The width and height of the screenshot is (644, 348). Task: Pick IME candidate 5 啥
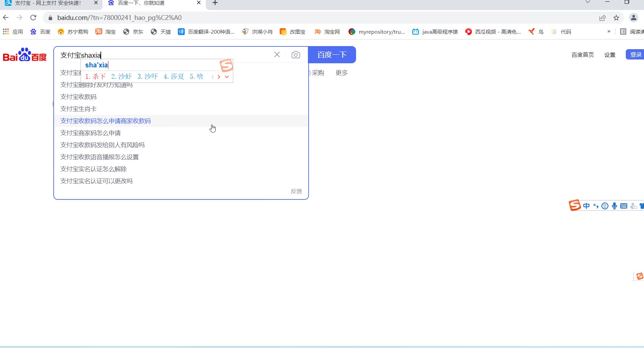(x=196, y=77)
